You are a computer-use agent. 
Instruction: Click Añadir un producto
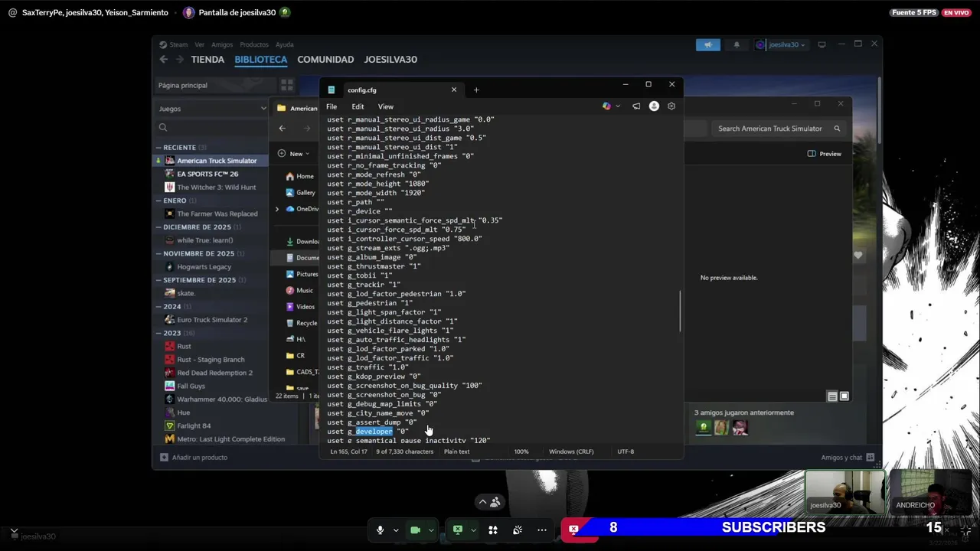pos(194,458)
